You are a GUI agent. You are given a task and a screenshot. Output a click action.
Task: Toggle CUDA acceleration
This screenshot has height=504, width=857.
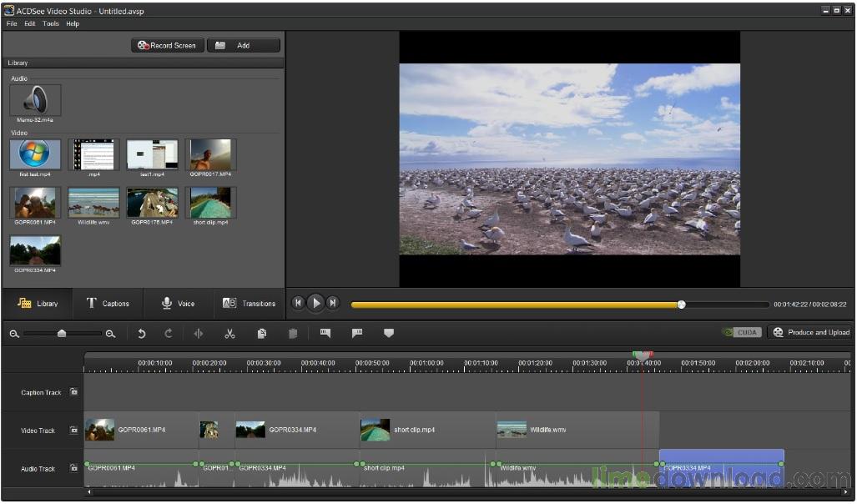point(742,332)
